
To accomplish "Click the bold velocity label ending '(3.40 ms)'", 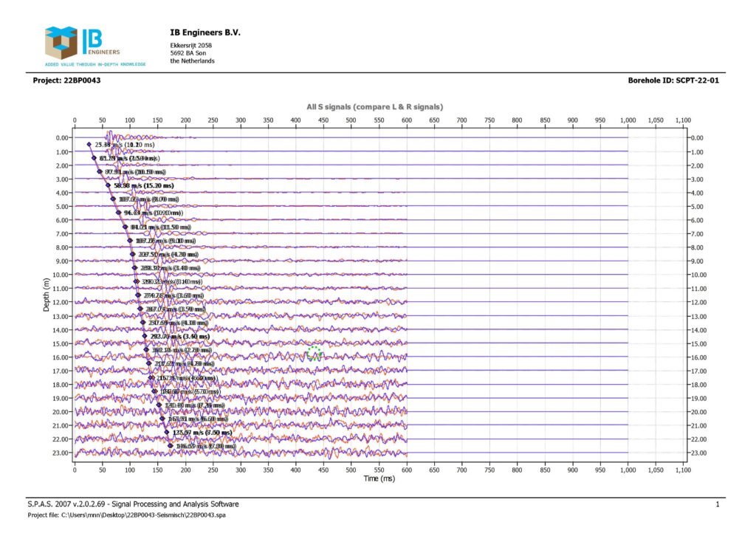I will [180, 337].
